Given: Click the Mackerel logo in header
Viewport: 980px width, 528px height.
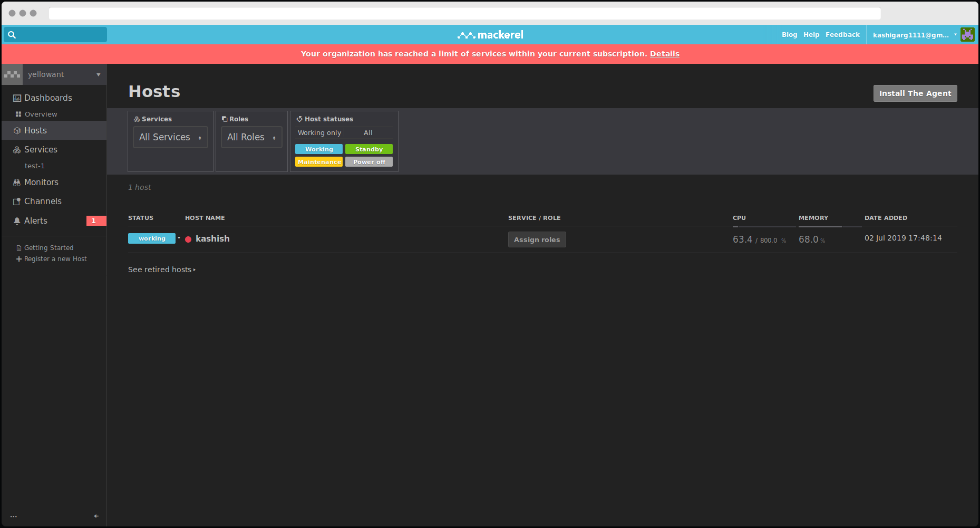Looking at the screenshot, I should (x=490, y=35).
